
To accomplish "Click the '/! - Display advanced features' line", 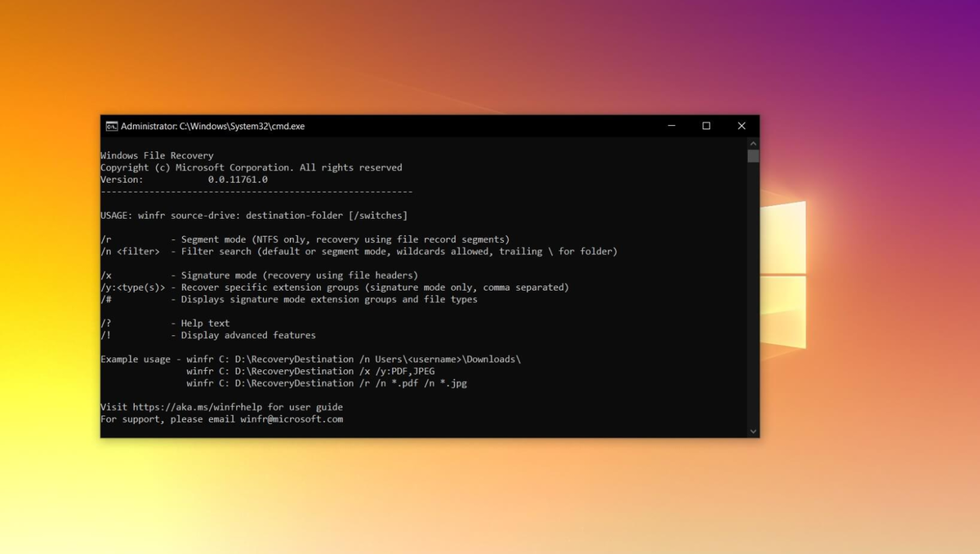I will tap(208, 335).
